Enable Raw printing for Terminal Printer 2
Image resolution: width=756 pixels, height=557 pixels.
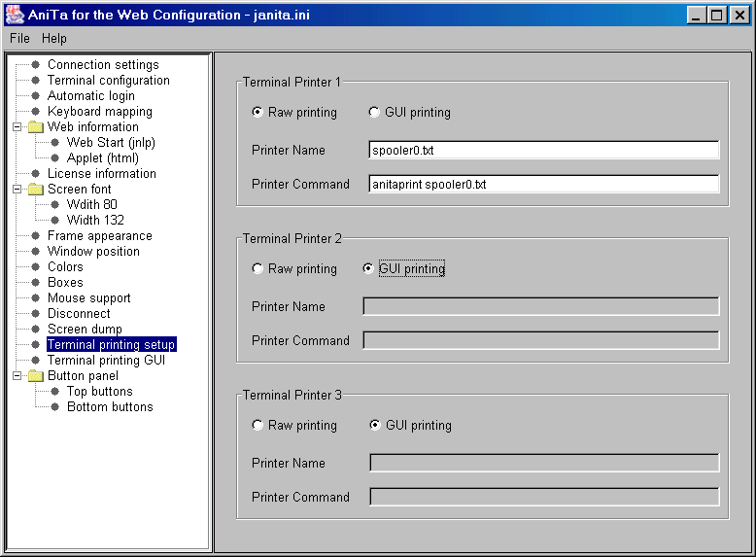[x=258, y=269]
